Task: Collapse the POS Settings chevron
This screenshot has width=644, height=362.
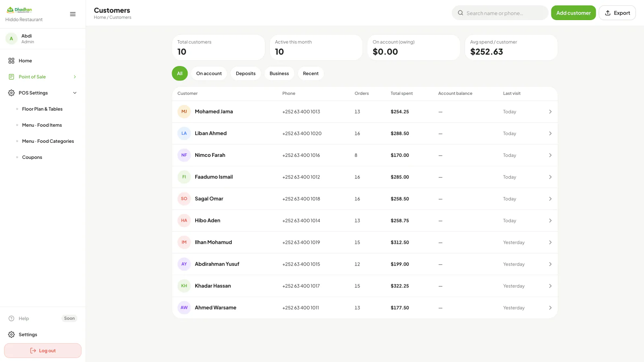Action: click(x=75, y=93)
